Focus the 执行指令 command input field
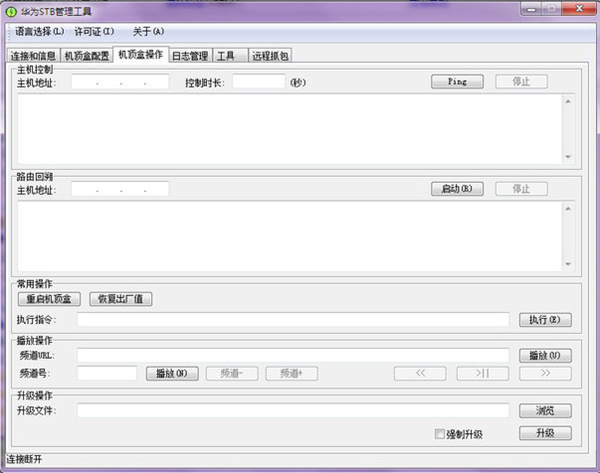This screenshot has height=473, width=600. (293, 320)
